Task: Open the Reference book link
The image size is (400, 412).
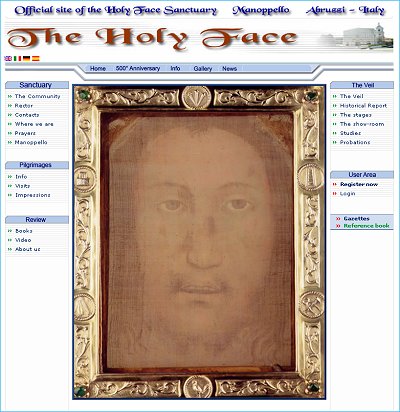Action: point(366,226)
